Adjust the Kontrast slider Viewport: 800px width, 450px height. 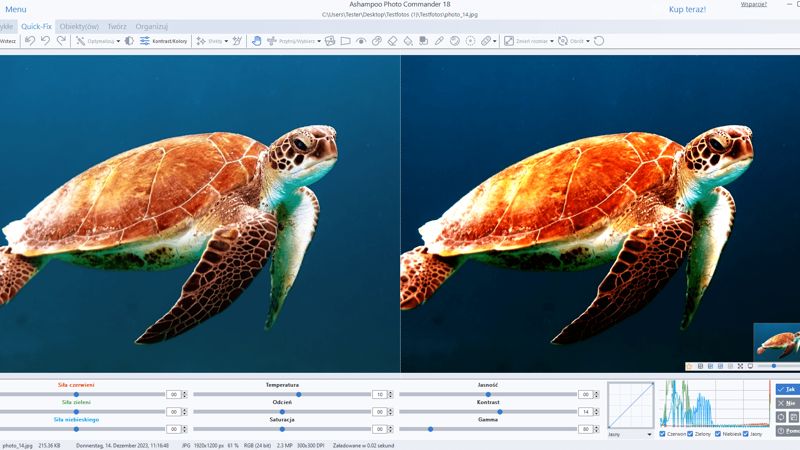[488, 412]
